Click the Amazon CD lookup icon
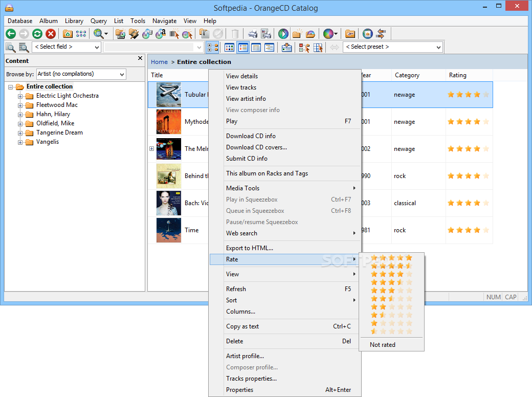Image resolution: width=532 pixels, height=397 pixels. (161, 34)
